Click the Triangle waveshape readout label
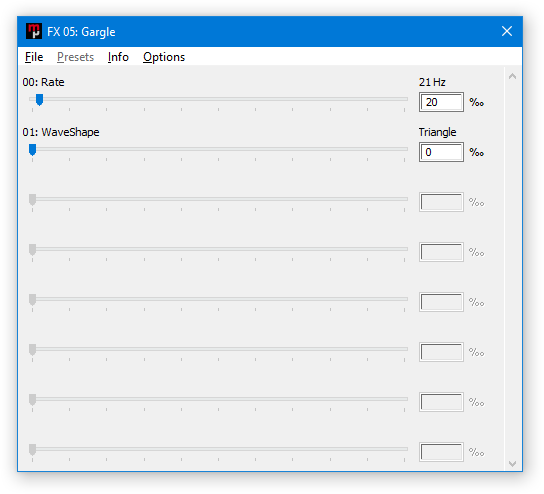The width and height of the screenshot is (544, 494). point(437,132)
